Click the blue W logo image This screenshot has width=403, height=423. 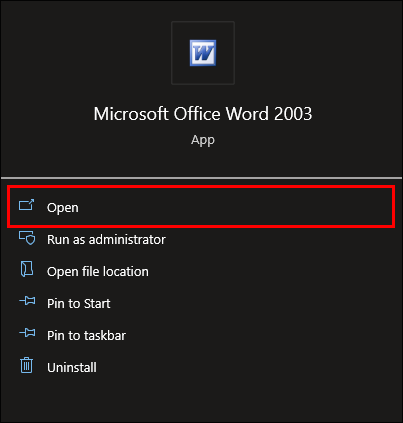pos(203,53)
